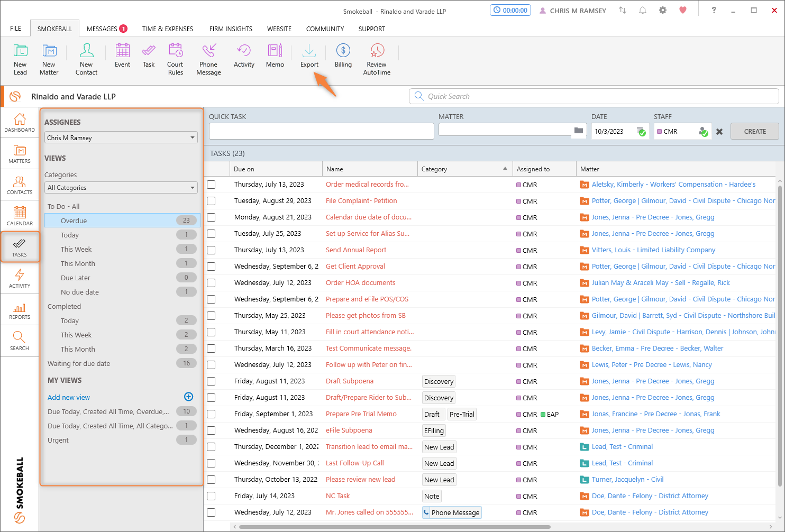Image resolution: width=785 pixels, height=532 pixels.
Task: Sort tasks by Due on column
Action: tap(276, 169)
